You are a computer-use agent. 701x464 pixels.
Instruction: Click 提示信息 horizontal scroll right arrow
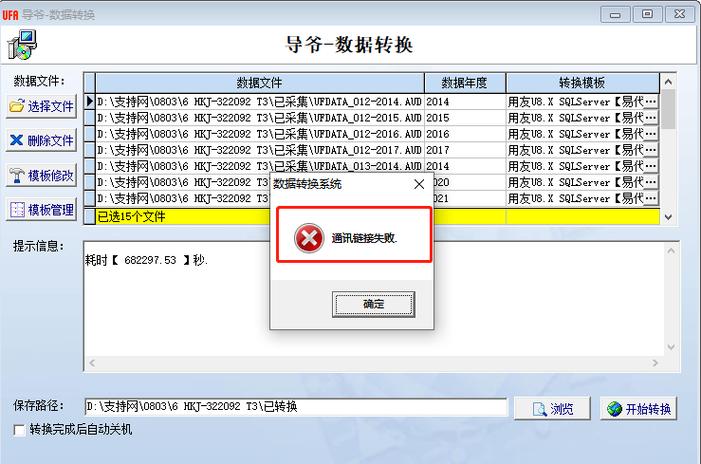(655, 363)
